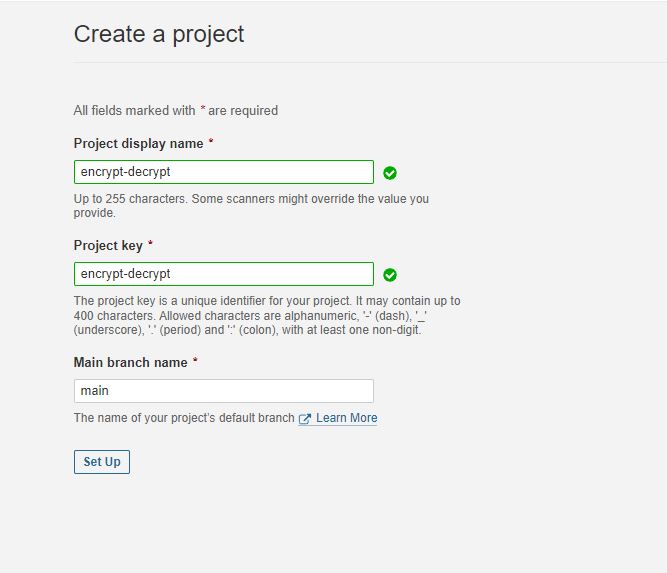Click the red asterisk after Project key label

[150, 243]
